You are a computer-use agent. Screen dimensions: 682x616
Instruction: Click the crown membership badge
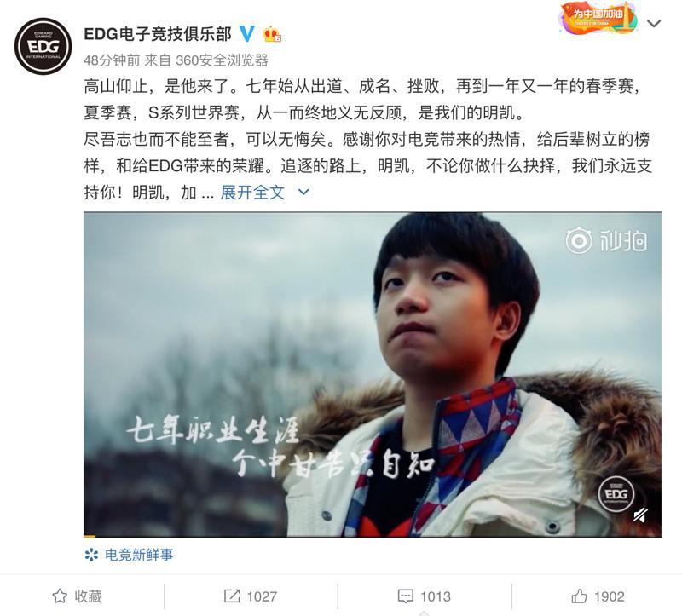click(x=272, y=34)
